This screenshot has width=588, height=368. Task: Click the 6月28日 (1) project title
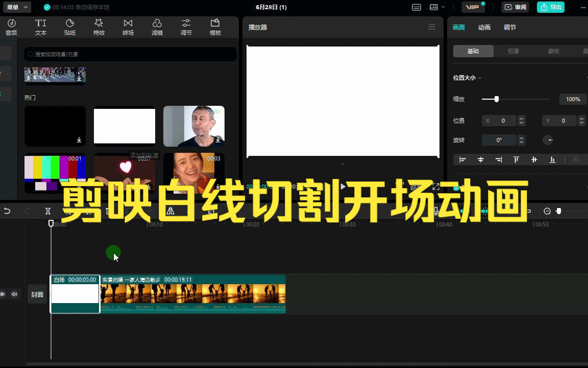[x=271, y=7]
